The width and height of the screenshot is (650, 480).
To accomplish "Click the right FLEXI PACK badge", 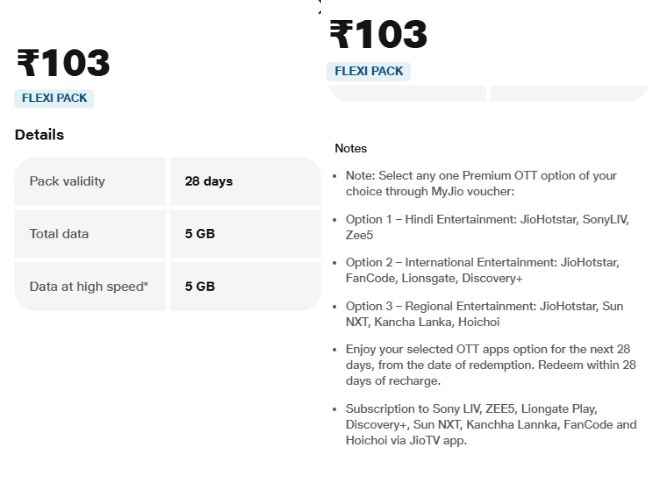I will [x=369, y=71].
